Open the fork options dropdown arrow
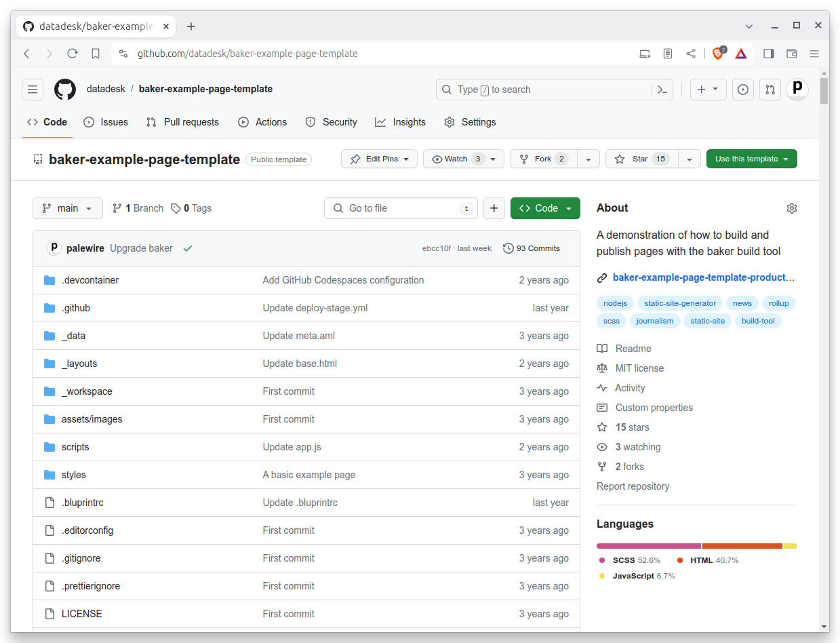 coord(588,159)
